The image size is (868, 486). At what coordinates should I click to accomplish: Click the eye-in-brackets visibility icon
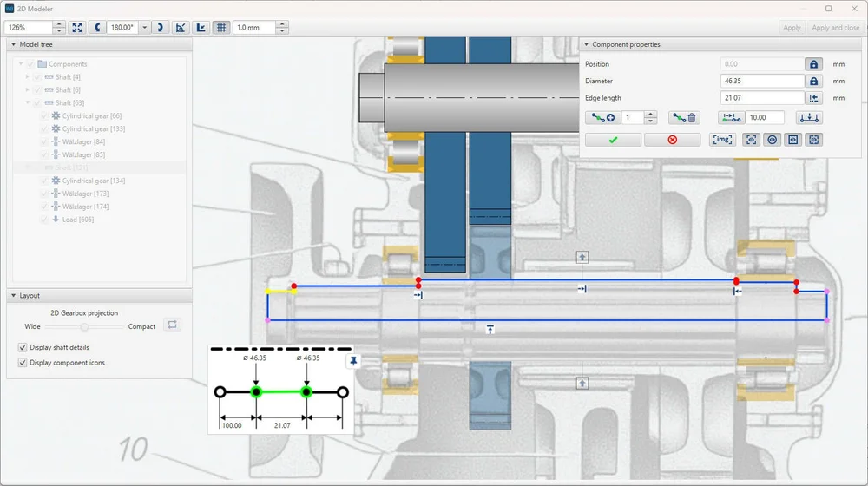tap(751, 140)
